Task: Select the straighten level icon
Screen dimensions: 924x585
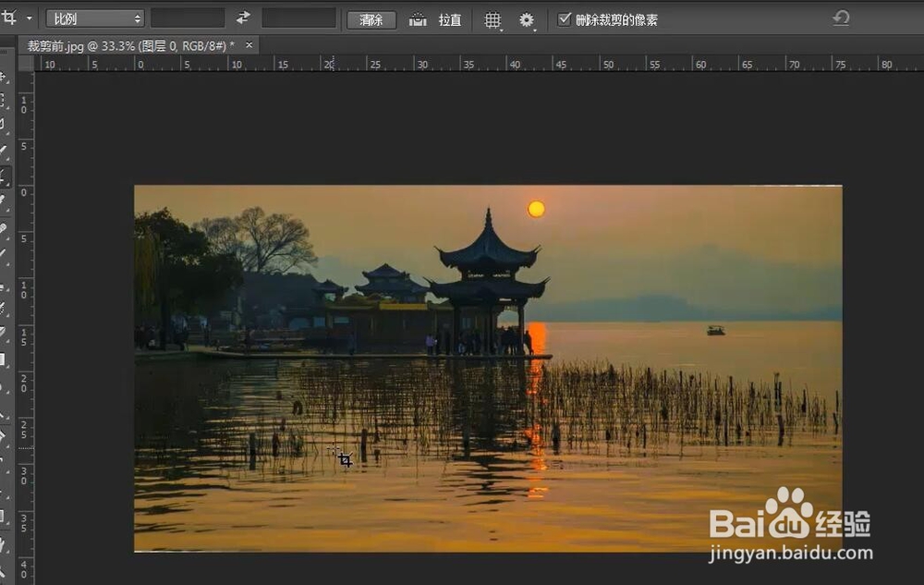Action: point(418,19)
